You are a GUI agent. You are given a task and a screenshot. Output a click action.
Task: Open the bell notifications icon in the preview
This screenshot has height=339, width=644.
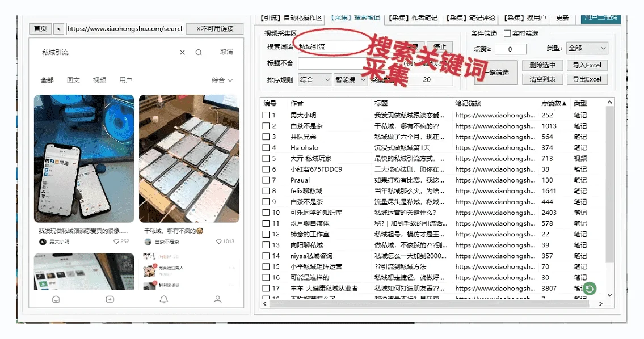(164, 300)
